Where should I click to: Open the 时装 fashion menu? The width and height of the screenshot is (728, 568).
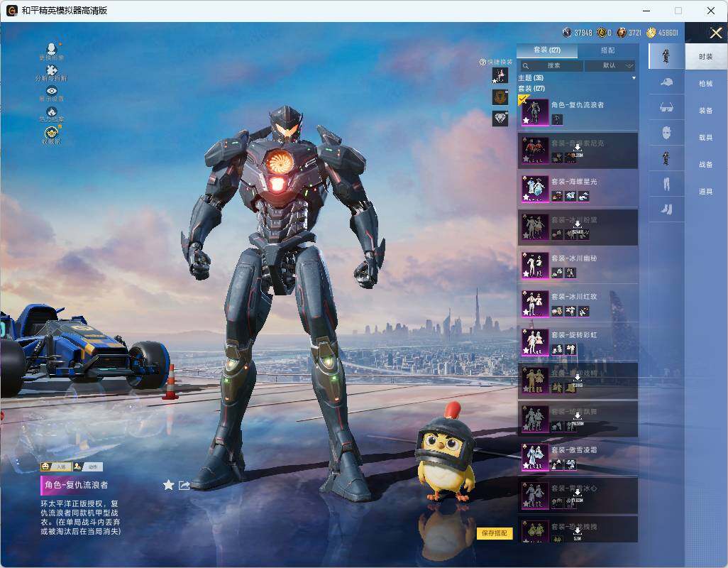pyautogui.click(x=706, y=57)
